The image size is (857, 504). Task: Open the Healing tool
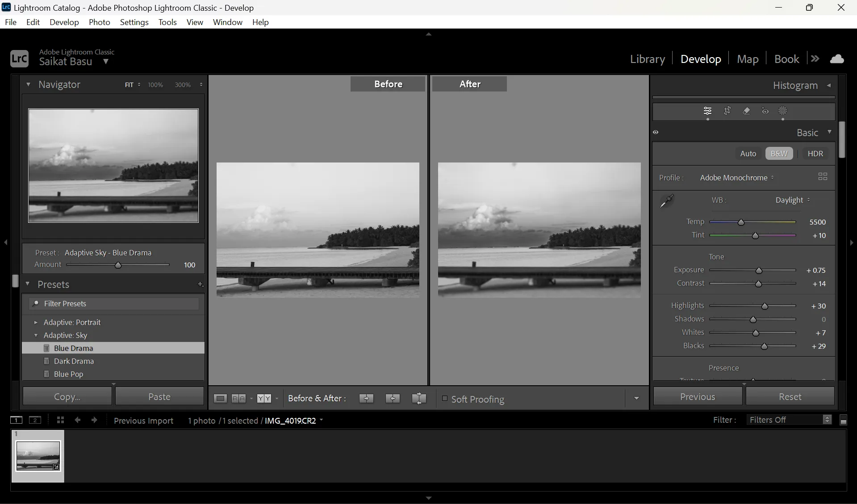click(x=746, y=111)
